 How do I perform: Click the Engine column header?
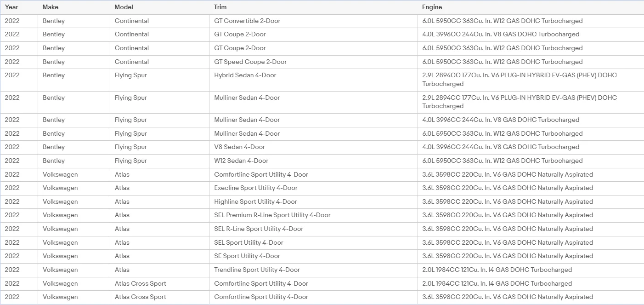click(x=531, y=7)
